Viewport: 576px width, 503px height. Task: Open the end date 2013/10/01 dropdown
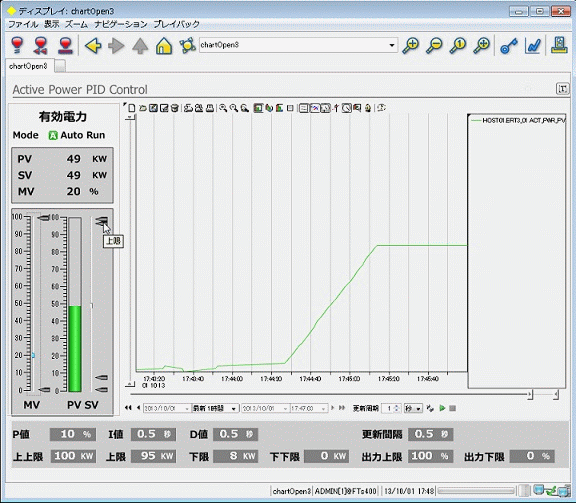(285, 408)
